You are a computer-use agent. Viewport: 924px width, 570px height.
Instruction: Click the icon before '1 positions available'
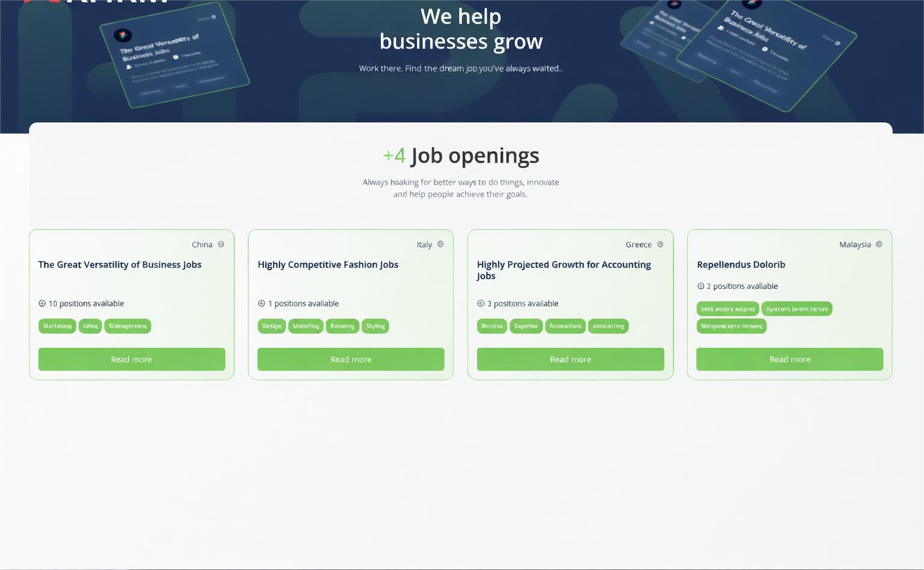pyautogui.click(x=262, y=304)
